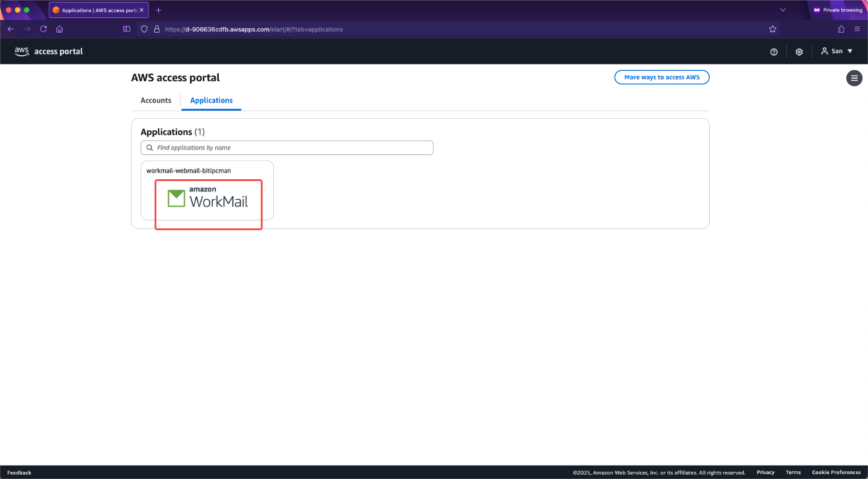This screenshot has width=868, height=479.
Task: Click More ways to access AWS
Action: click(x=662, y=78)
